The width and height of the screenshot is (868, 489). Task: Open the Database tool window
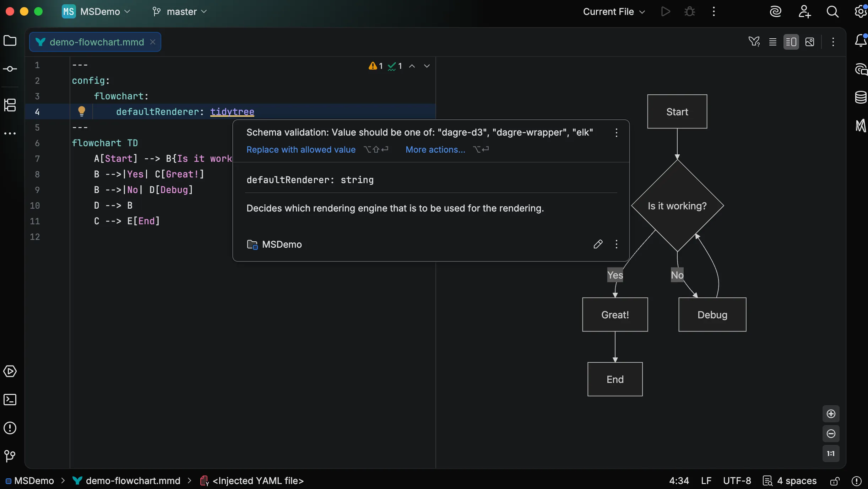pos(860,97)
